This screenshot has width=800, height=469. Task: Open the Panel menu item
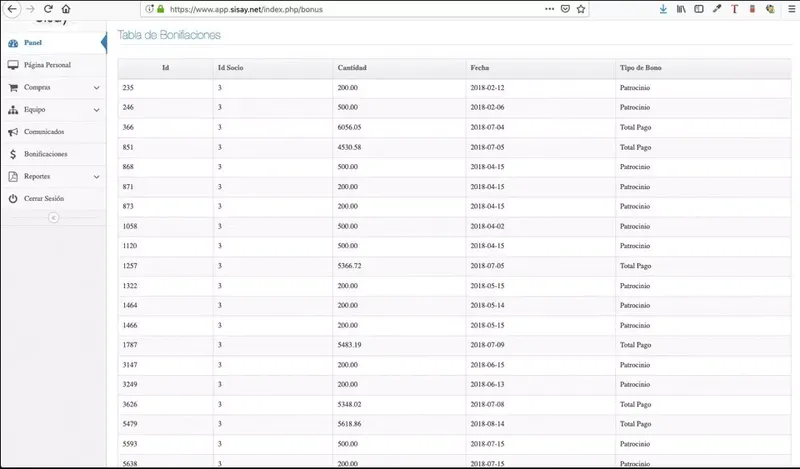33,43
